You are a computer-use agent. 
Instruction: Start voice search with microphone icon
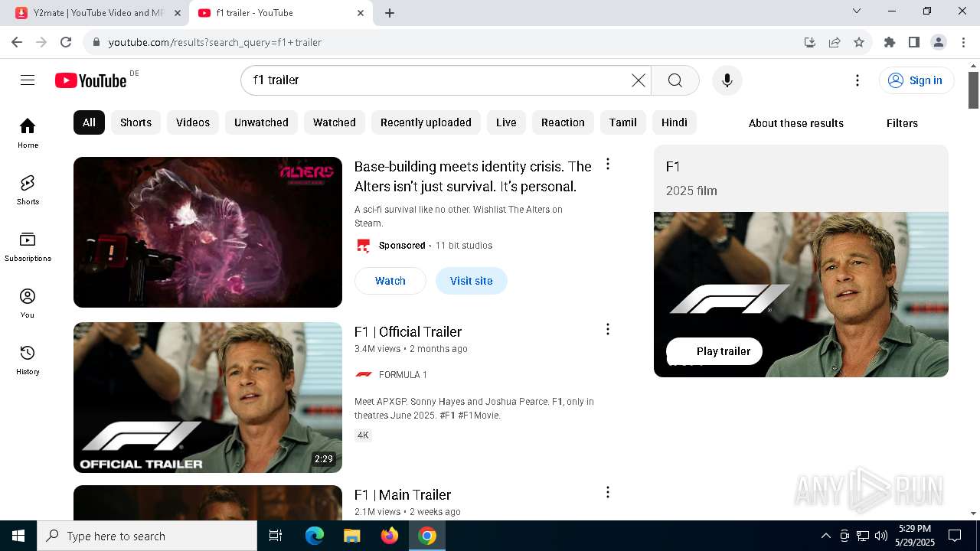[727, 80]
